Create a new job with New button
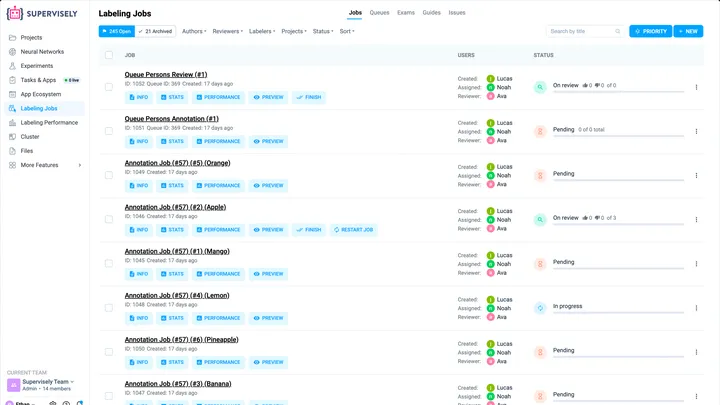The height and width of the screenshot is (405, 720). [688, 31]
